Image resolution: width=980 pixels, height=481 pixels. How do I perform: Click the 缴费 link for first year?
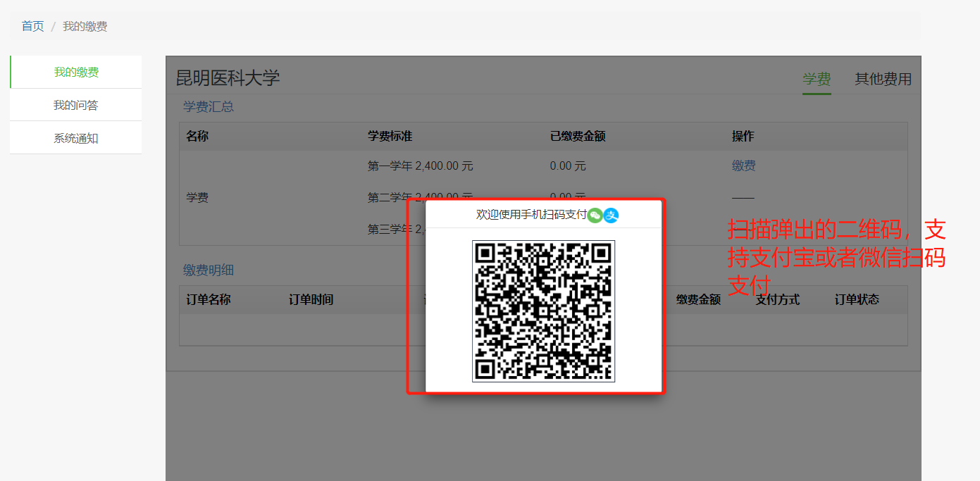[743, 165]
